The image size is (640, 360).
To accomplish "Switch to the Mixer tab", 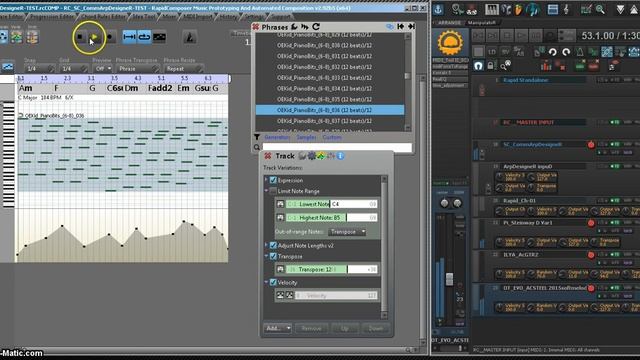I will pyautogui.click(x=170, y=17).
